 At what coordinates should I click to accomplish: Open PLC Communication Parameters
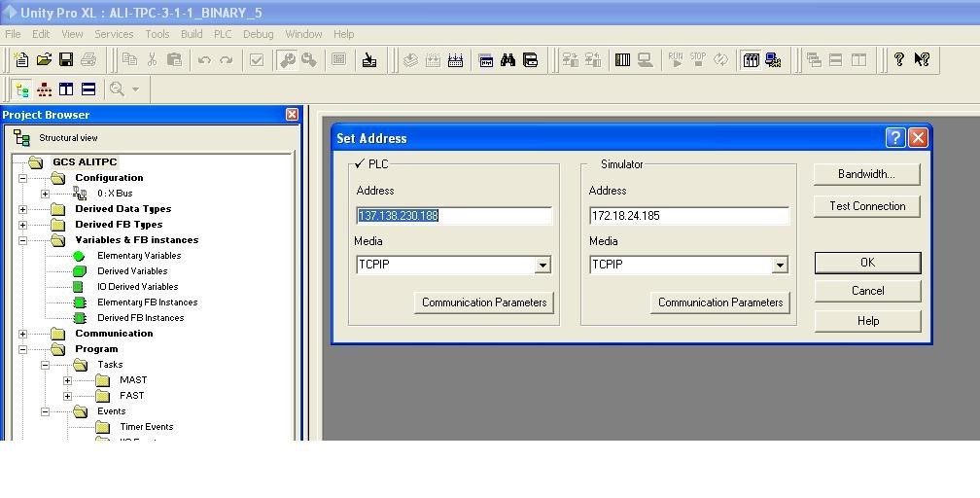click(x=484, y=302)
